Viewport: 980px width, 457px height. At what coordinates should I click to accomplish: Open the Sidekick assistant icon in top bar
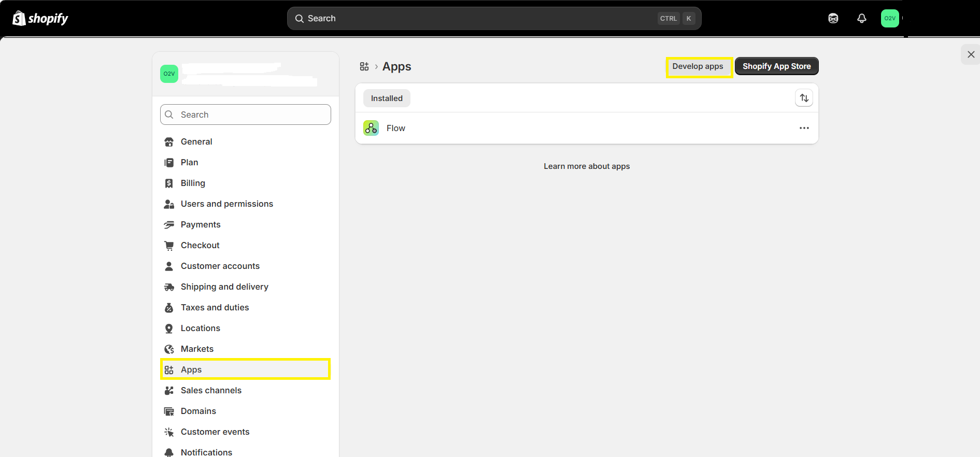coord(833,18)
